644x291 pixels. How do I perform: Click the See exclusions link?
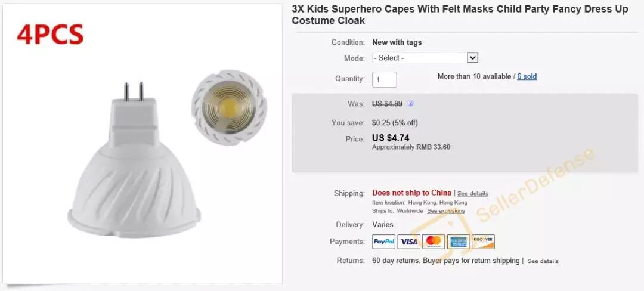point(445,211)
